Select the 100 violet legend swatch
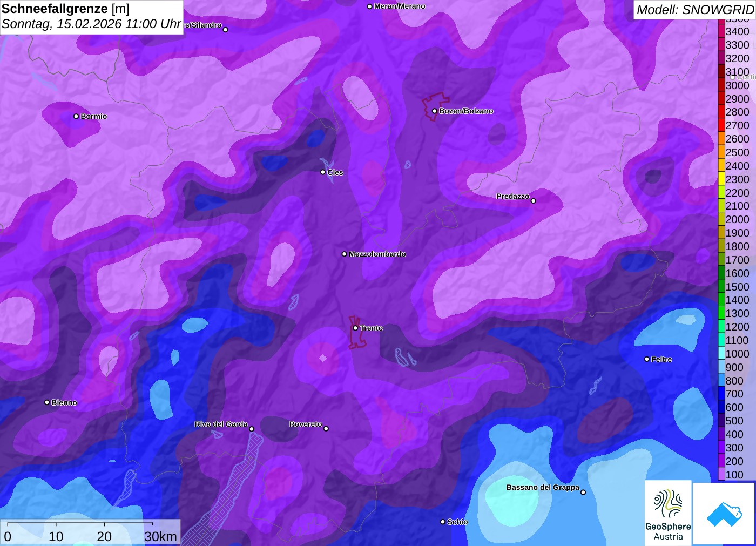Viewport: 756px width, 546px height. click(x=721, y=474)
